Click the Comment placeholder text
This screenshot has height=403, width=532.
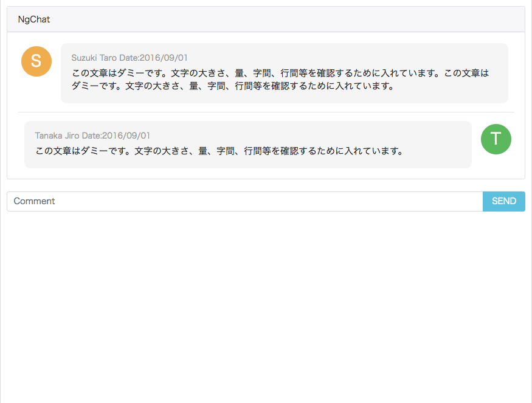point(34,201)
